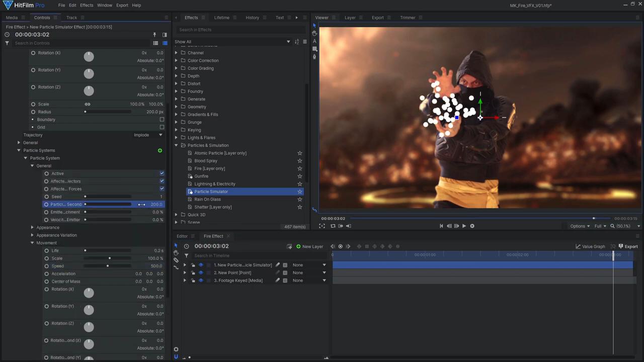Viewport: 644px width, 362px height.
Task: Select the timeline selection arrow tool
Action: pos(176,246)
